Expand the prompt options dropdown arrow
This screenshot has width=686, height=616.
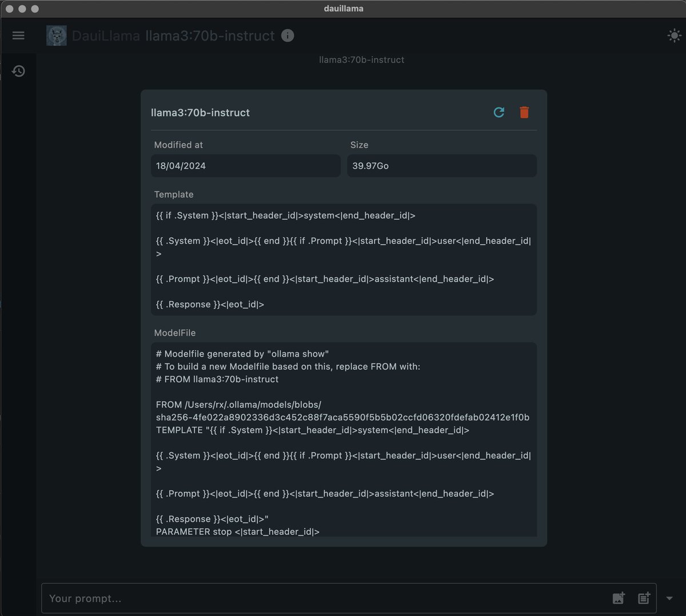point(669,598)
